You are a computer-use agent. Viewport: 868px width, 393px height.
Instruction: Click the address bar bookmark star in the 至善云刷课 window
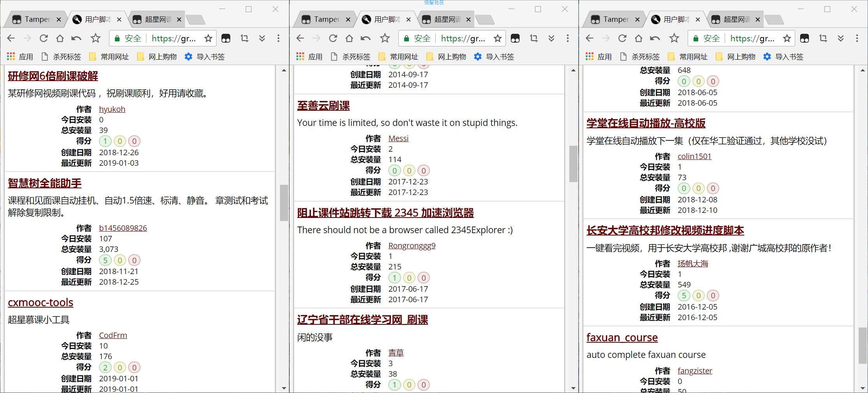coord(498,38)
